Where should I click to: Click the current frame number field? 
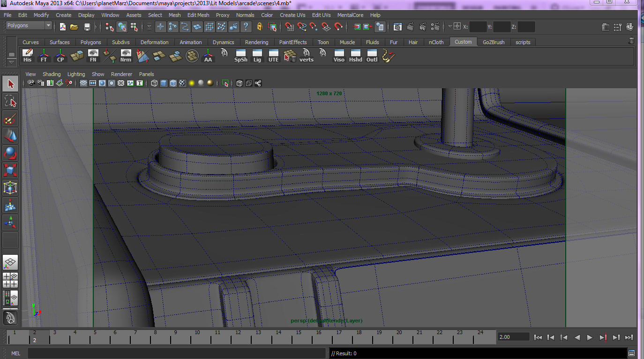[x=513, y=337]
